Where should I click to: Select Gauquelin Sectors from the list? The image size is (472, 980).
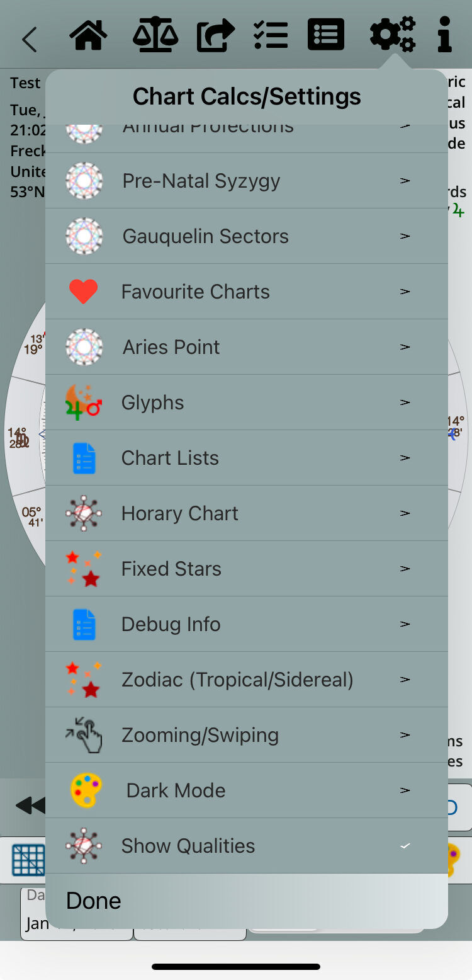pos(205,236)
